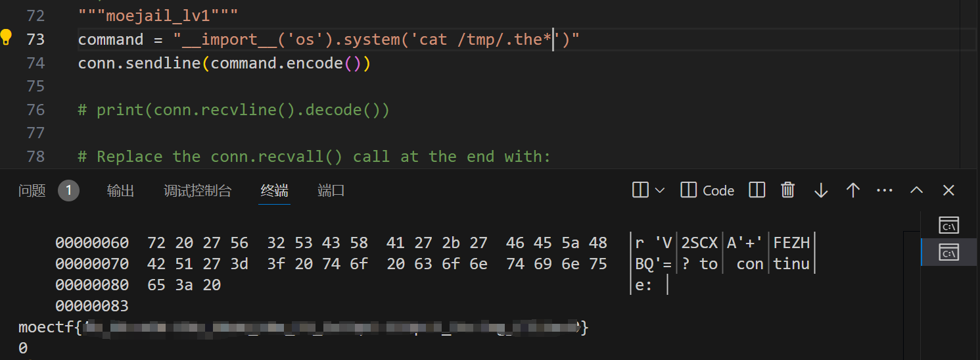Viewport: 980px width, 360px height.
Task: Jump to previous command with up arrow
Action: tap(853, 190)
